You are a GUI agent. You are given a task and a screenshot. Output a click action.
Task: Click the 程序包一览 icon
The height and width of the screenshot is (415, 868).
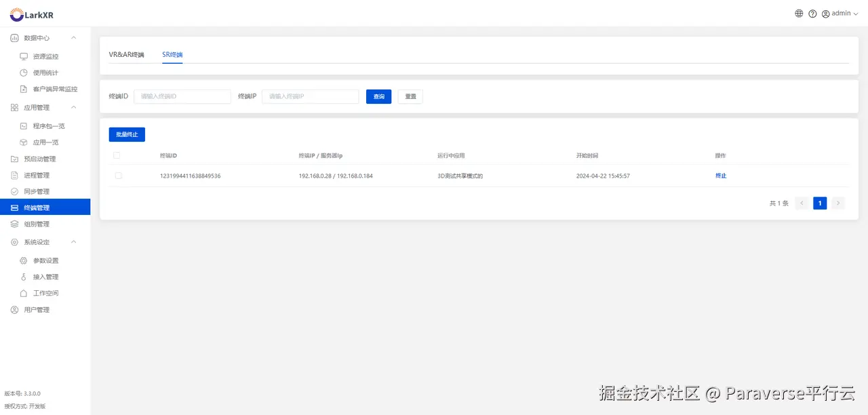[x=24, y=126]
